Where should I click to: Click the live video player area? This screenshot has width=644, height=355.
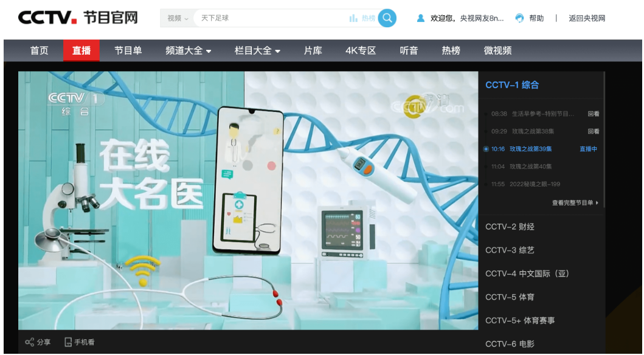pyautogui.click(x=248, y=200)
